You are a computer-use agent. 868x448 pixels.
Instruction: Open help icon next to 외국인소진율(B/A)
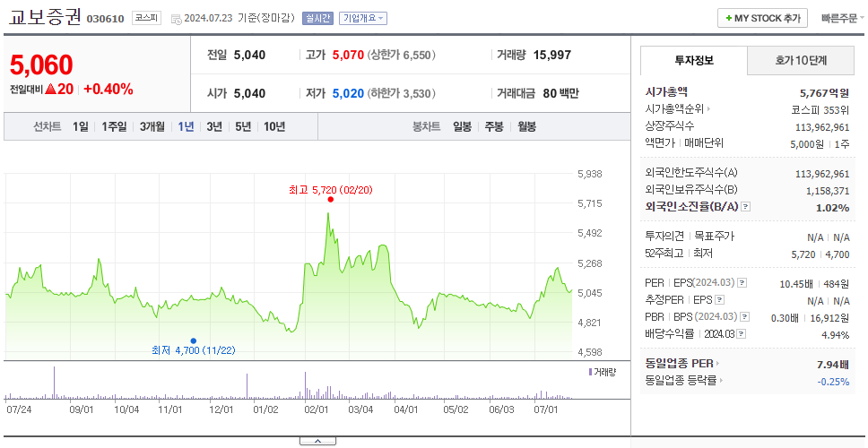pos(746,207)
